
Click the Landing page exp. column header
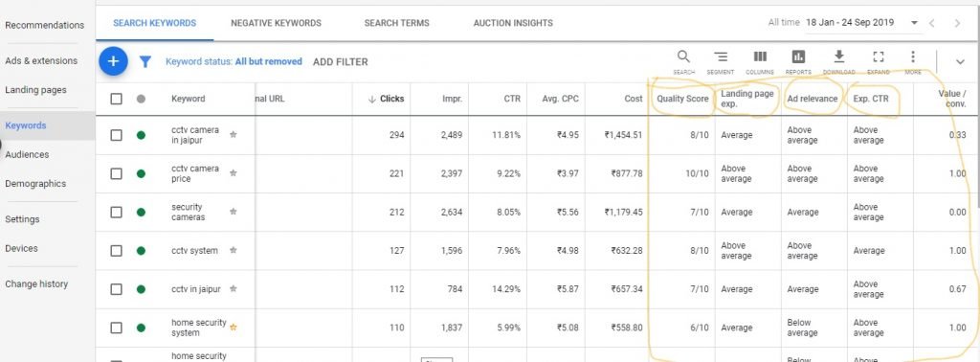pos(746,99)
